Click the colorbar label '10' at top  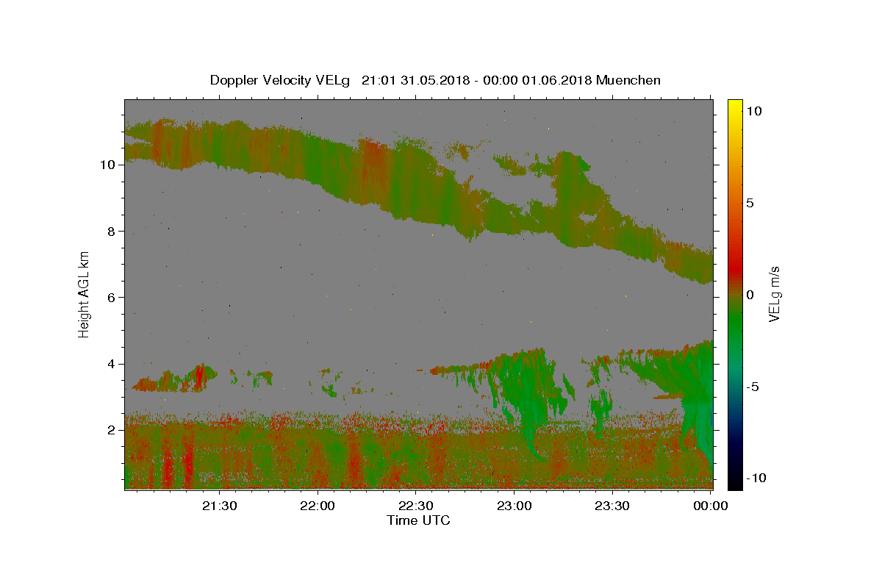(753, 111)
